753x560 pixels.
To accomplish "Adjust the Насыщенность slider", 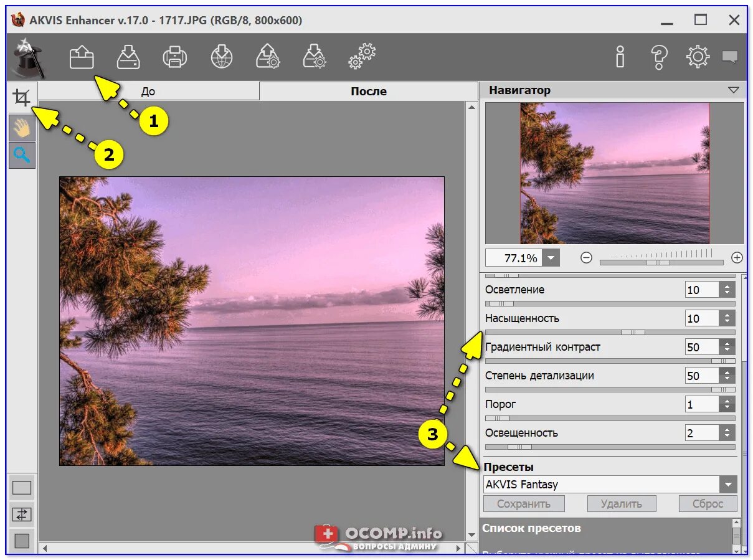I will pyautogui.click(x=610, y=332).
